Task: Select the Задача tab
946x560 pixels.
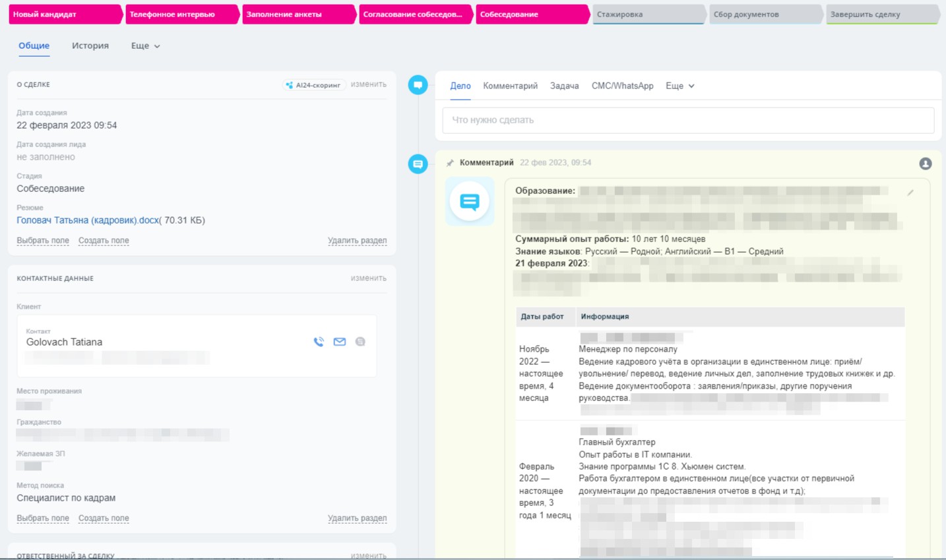Action: [x=564, y=86]
